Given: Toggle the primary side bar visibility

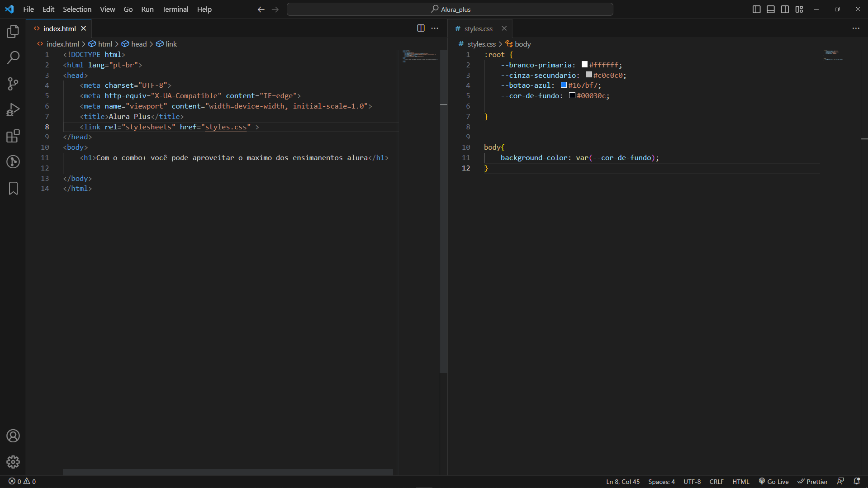Looking at the screenshot, I should (x=756, y=9).
